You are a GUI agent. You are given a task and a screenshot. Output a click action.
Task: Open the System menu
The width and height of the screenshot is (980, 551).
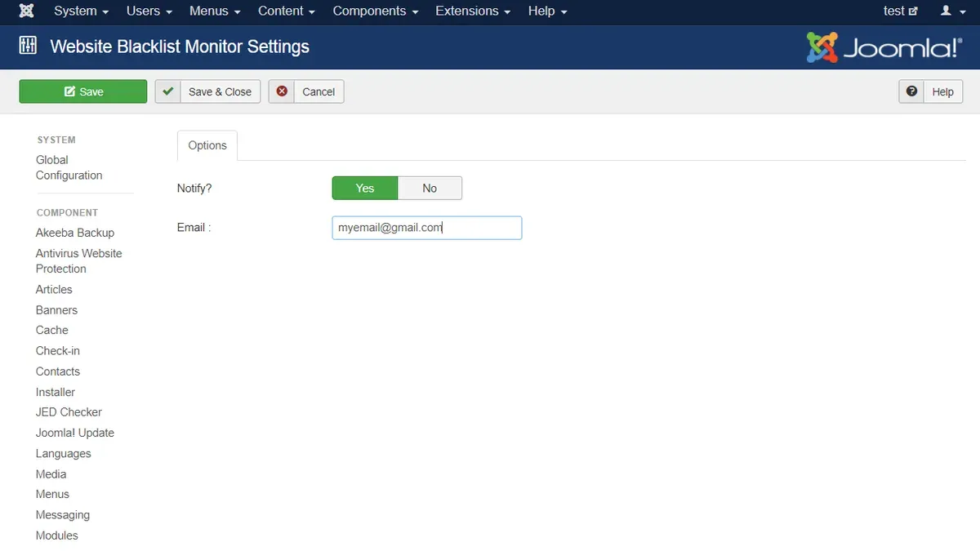(x=82, y=11)
